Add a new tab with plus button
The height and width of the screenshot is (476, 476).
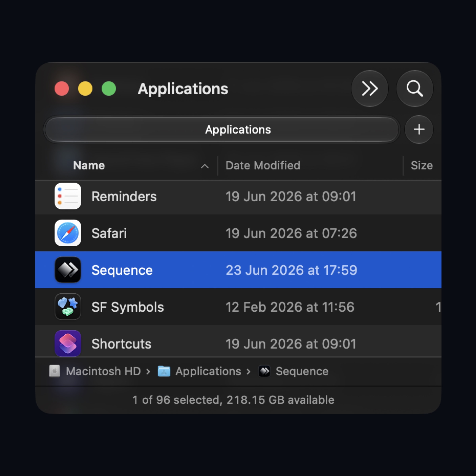[x=419, y=129]
